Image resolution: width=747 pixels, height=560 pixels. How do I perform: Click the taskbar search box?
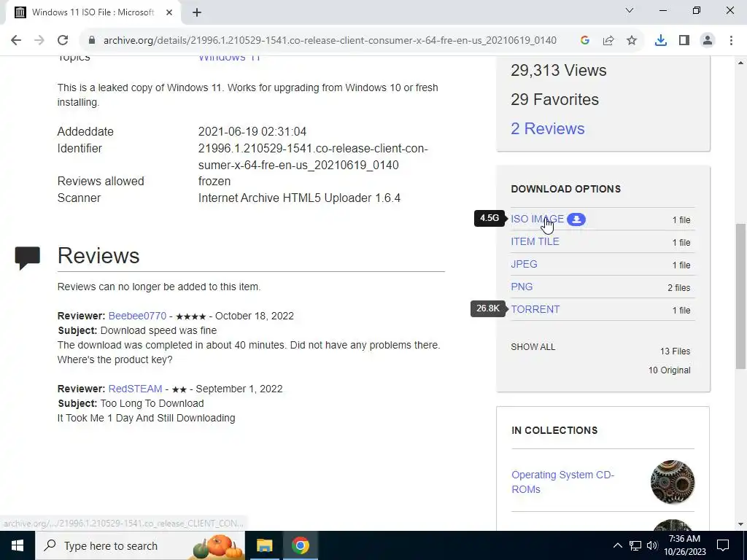(x=139, y=545)
